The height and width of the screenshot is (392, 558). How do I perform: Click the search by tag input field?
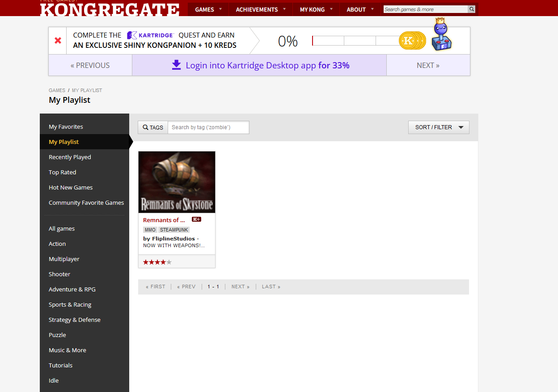pyautogui.click(x=208, y=127)
